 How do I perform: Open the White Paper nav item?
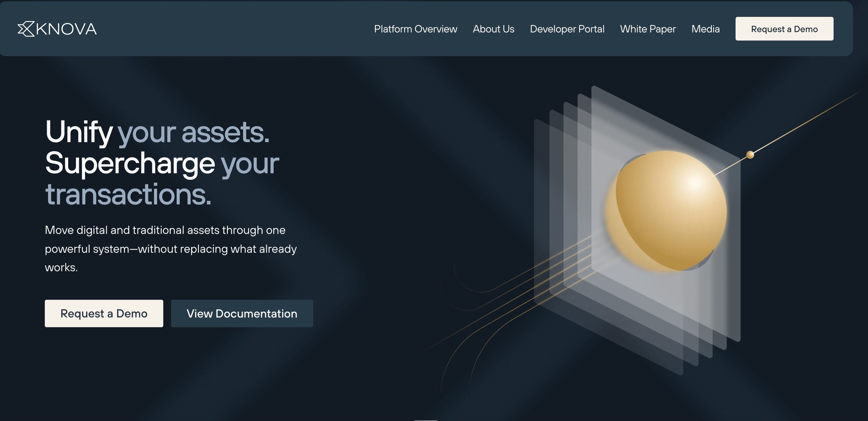point(648,29)
